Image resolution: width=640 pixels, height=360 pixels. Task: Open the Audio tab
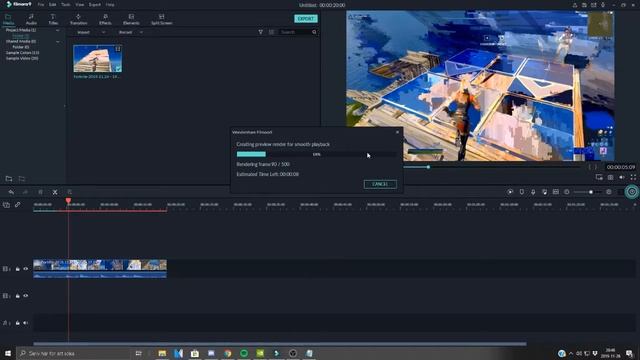(31, 19)
